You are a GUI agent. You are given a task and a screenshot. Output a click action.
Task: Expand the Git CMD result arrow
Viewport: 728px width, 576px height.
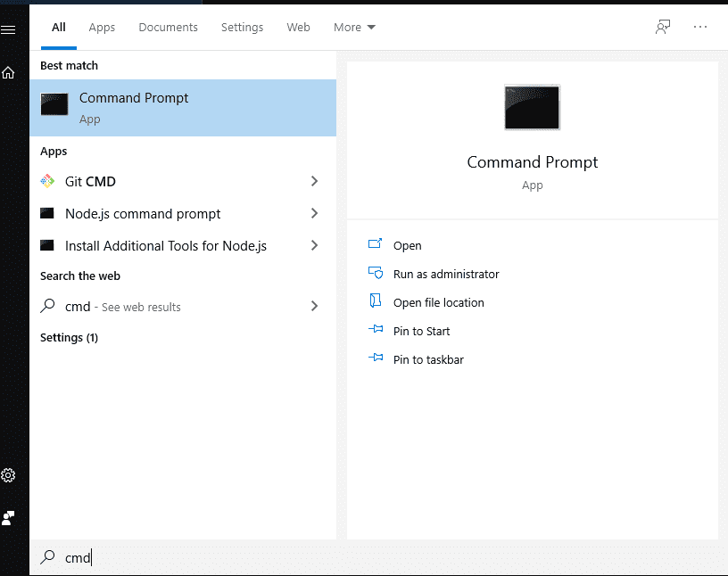[314, 181]
